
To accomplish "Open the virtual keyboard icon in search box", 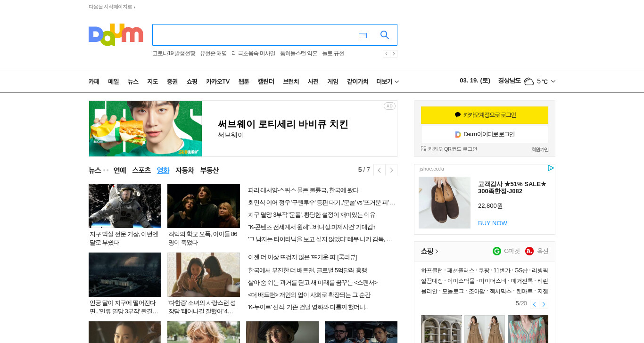I will pos(363,35).
